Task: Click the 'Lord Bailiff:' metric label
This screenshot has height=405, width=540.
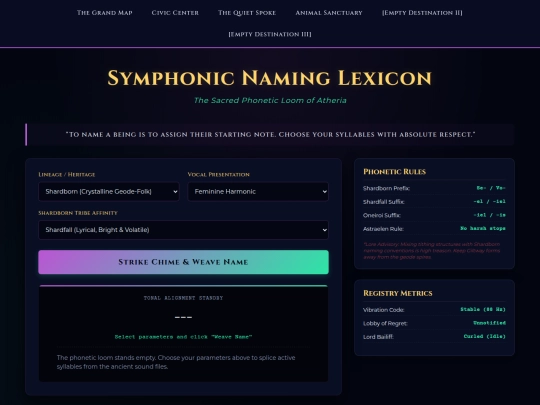Action: tap(378, 337)
